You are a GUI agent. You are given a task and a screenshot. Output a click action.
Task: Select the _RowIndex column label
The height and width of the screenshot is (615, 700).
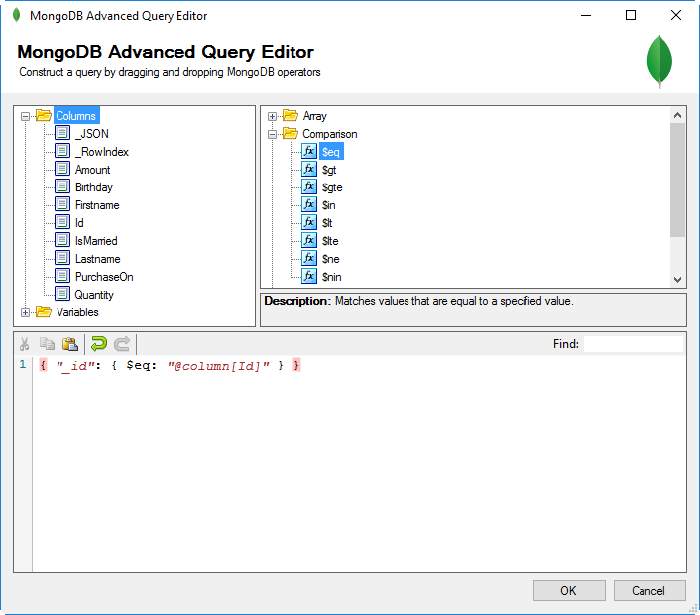coord(102,152)
